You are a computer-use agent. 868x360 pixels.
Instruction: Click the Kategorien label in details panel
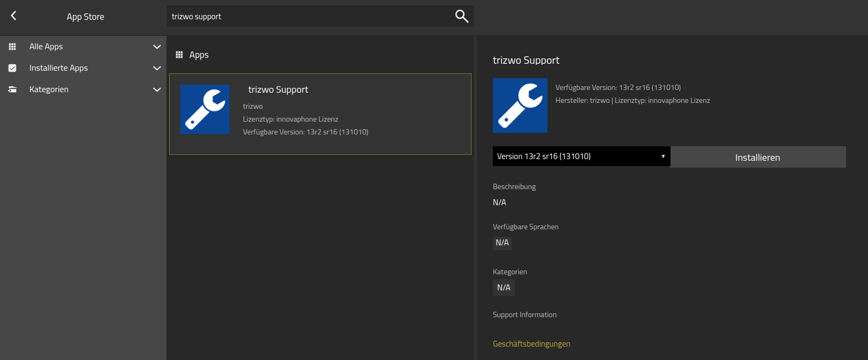[x=510, y=272]
